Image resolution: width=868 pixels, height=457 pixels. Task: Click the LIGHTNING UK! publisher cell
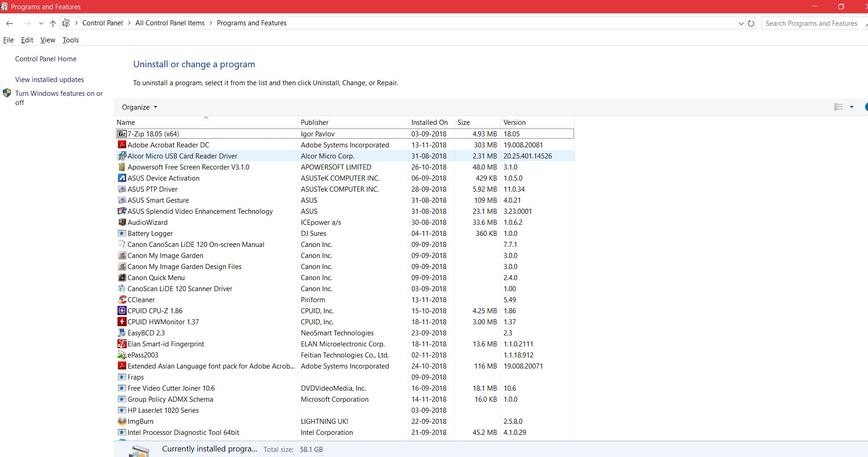point(324,421)
